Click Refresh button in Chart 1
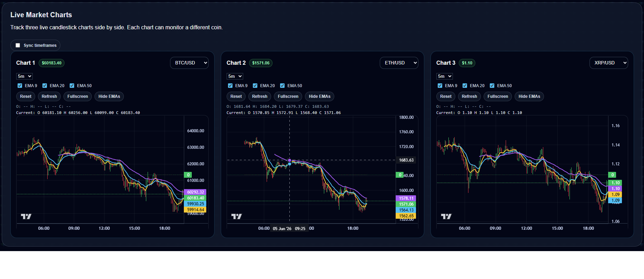 49,96
